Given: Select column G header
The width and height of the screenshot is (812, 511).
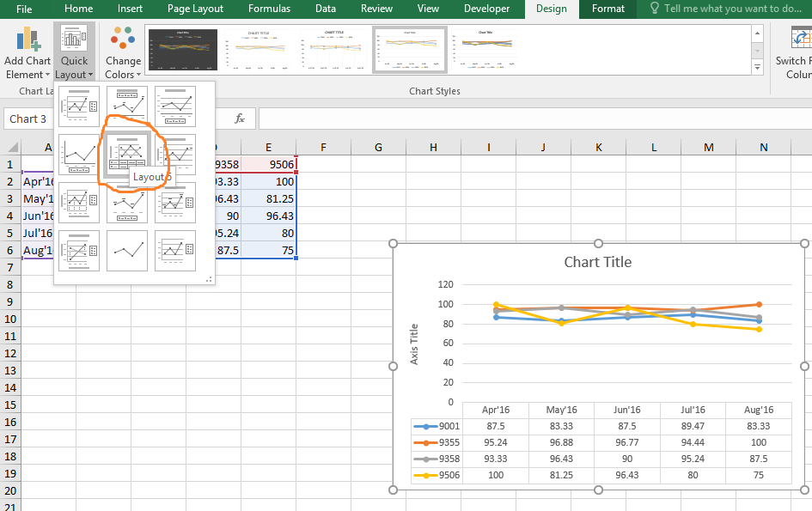Looking at the screenshot, I should pos(379,148).
